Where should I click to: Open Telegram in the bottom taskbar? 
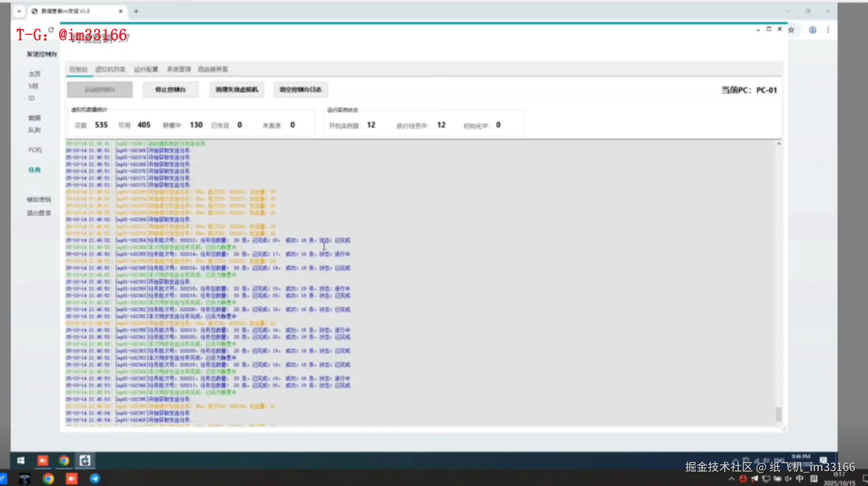click(95, 479)
